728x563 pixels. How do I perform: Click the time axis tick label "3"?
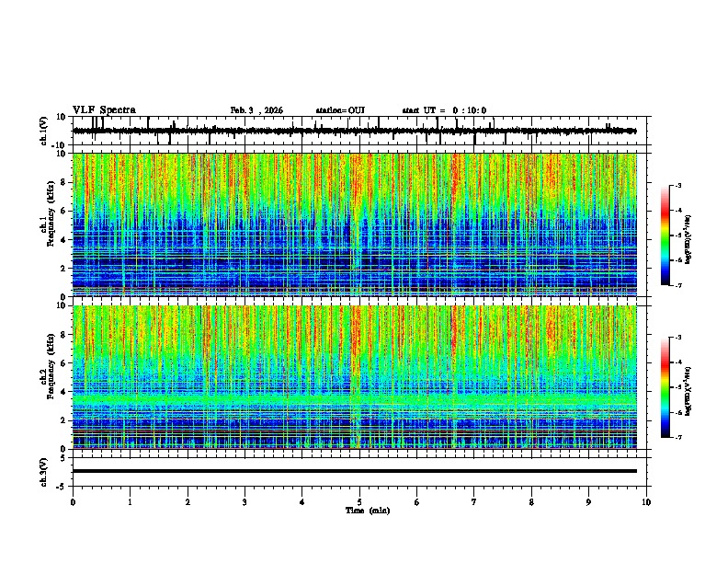[x=245, y=502]
